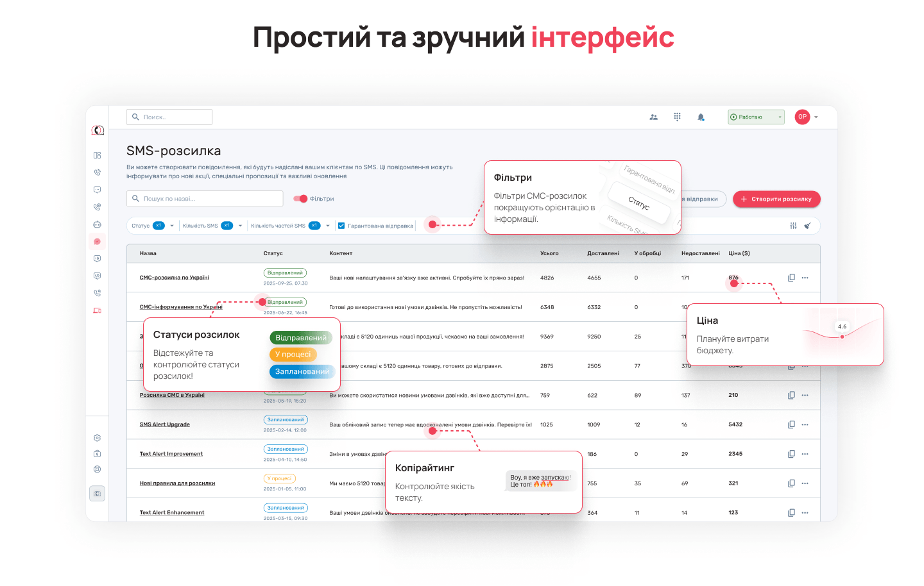Open 'СМС-розсилка по Україні' link
Screen dimensions: 924x586
[175, 278]
